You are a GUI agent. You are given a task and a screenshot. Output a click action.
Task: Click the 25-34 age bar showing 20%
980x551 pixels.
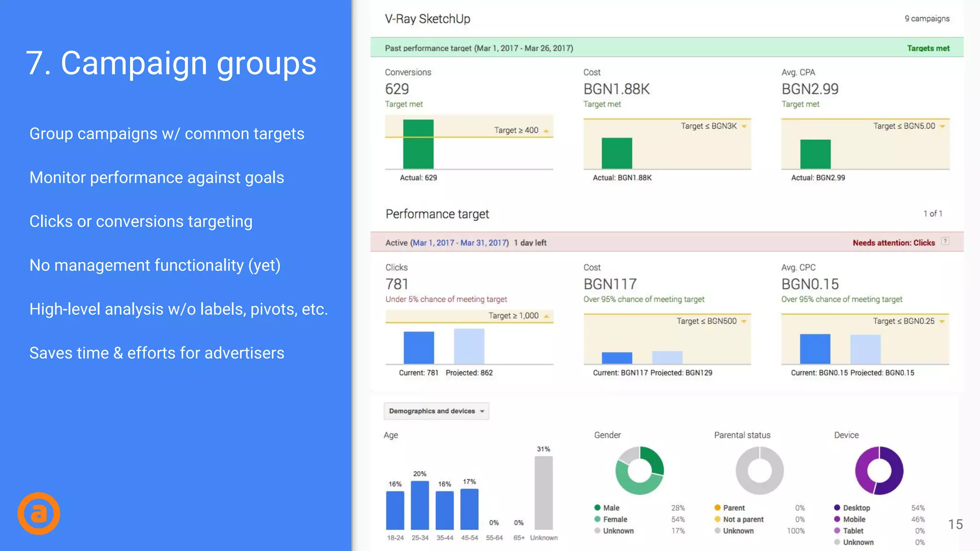tap(420, 505)
